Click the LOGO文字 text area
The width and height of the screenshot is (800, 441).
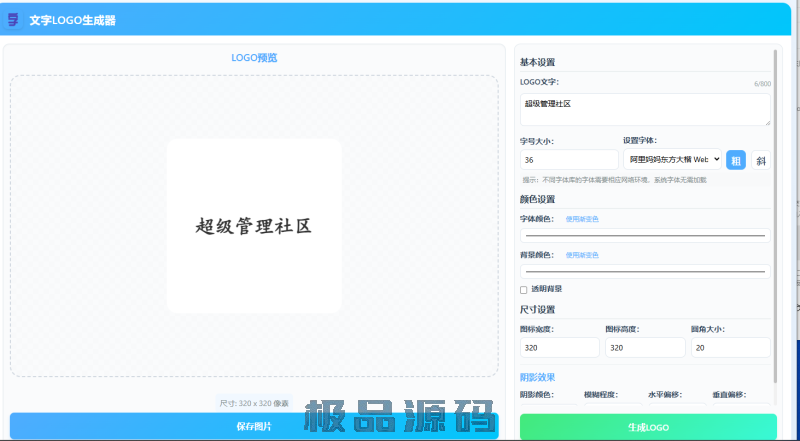pos(645,109)
